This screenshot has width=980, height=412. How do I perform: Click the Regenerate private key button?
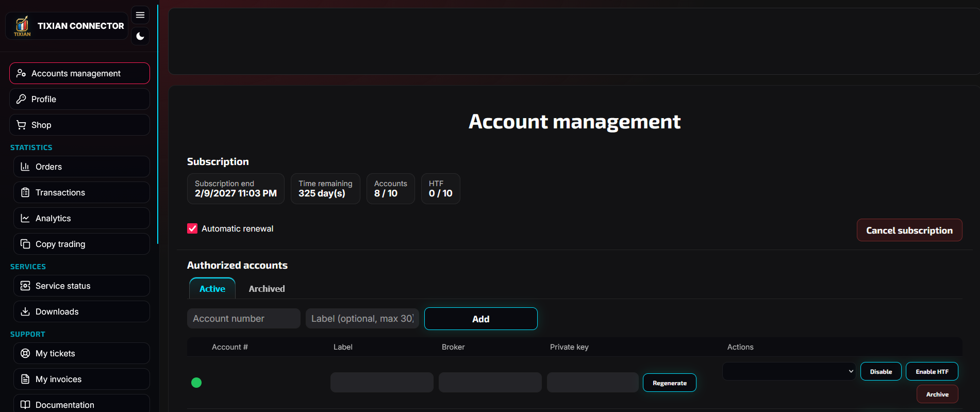pos(669,383)
